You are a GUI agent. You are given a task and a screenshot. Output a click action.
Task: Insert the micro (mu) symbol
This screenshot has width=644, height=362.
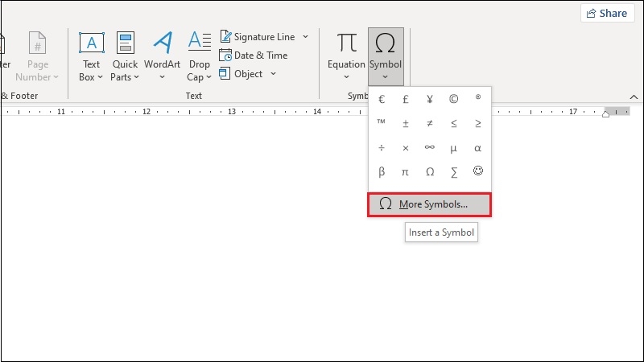click(453, 148)
